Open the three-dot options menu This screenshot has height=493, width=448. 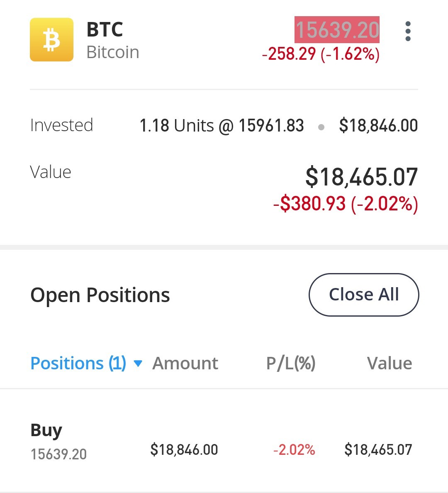408,31
